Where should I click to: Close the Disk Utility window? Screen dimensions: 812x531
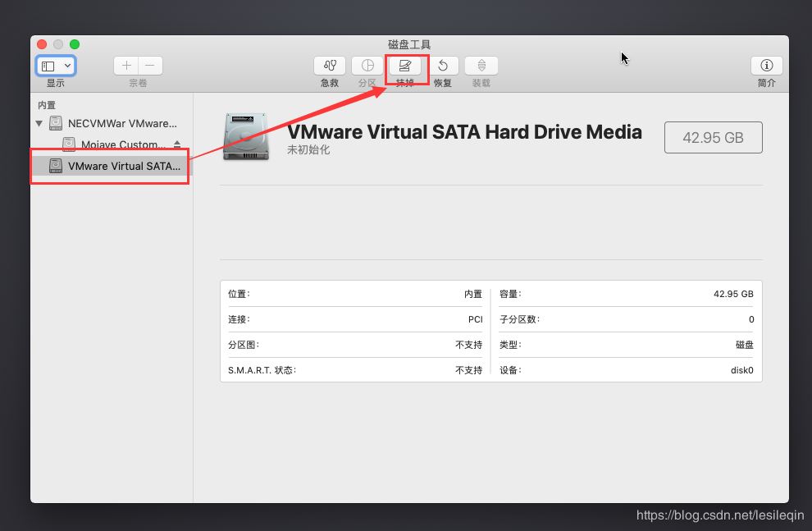pyautogui.click(x=43, y=44)
